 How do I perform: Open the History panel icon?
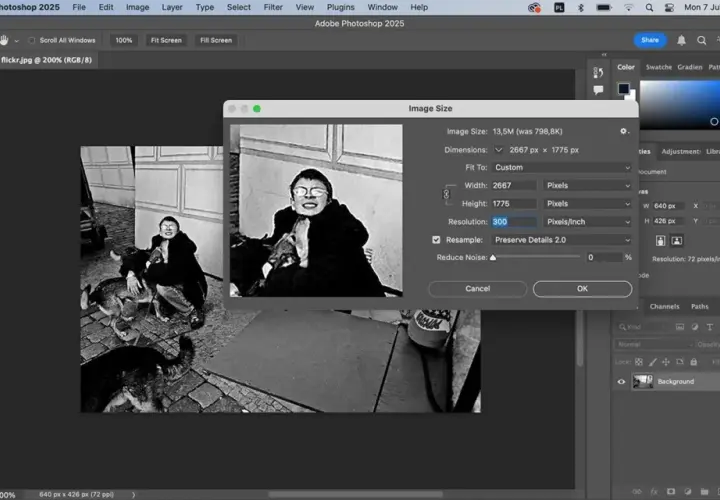(x=598, y=72)
